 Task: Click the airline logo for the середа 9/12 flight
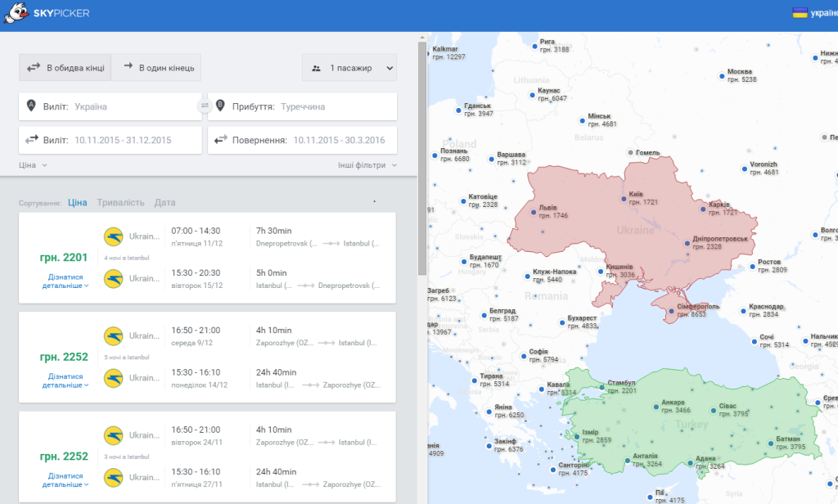point(113,335)
